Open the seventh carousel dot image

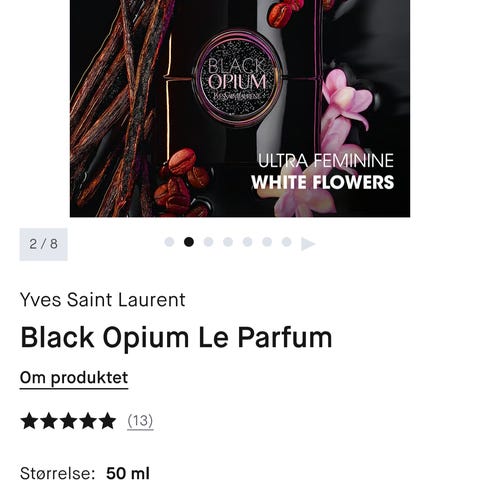coord(287,242)
